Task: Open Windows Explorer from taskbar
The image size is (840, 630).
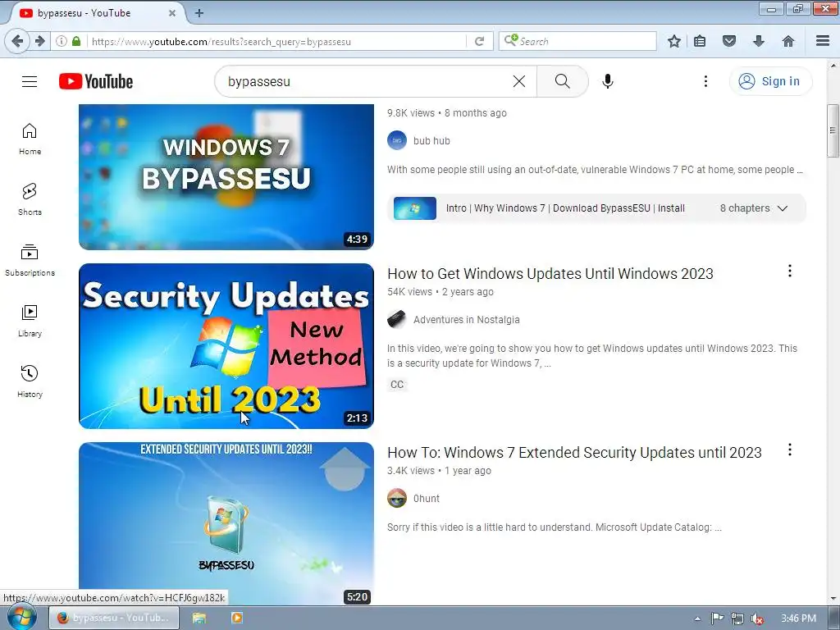Action: (199, 619)
